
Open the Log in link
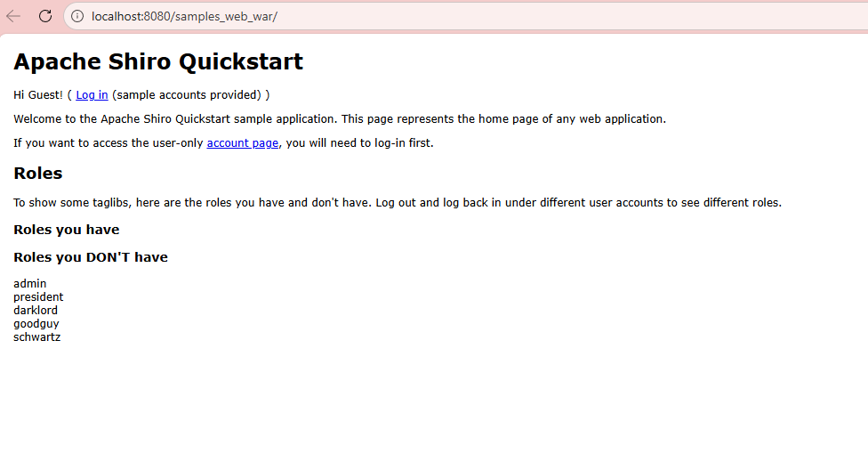coord(92,95)
